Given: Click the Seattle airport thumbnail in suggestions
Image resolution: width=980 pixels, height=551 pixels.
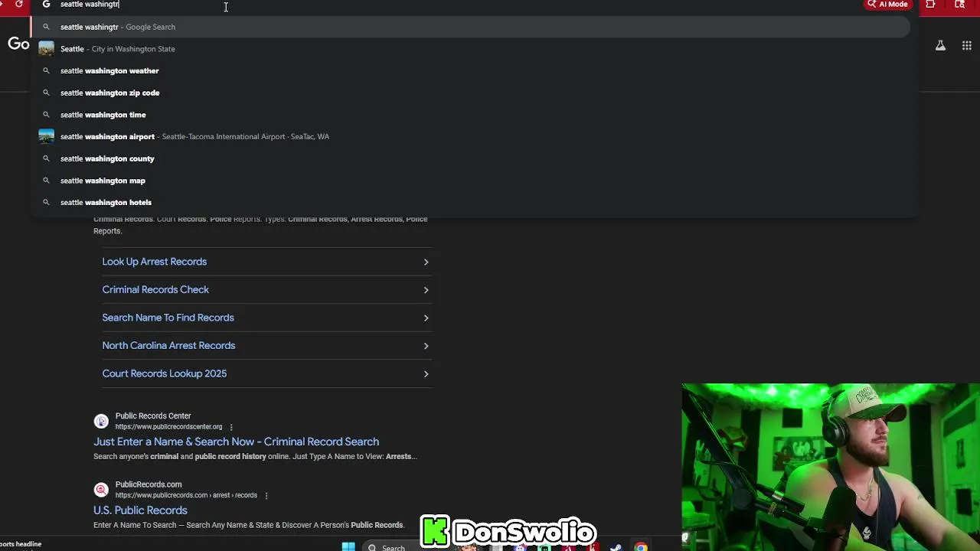Looking at the screenshot, I should [x=46, y=136].
